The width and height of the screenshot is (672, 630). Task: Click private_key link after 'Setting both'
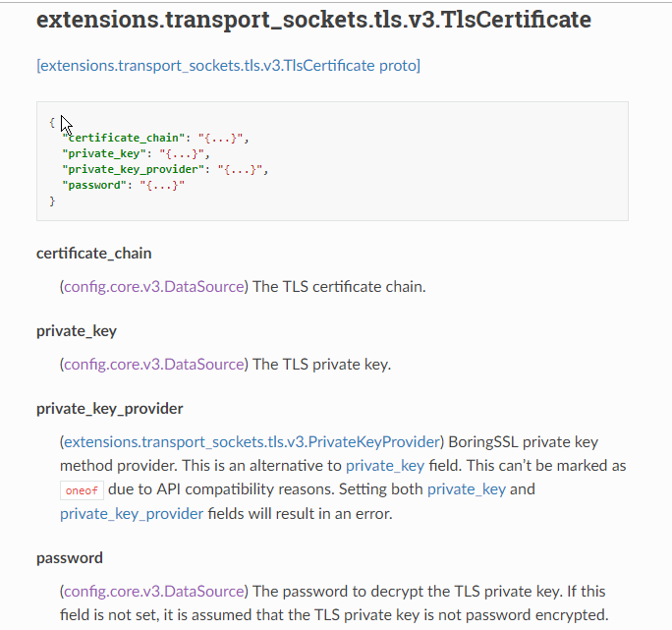(x=466, y=488)
